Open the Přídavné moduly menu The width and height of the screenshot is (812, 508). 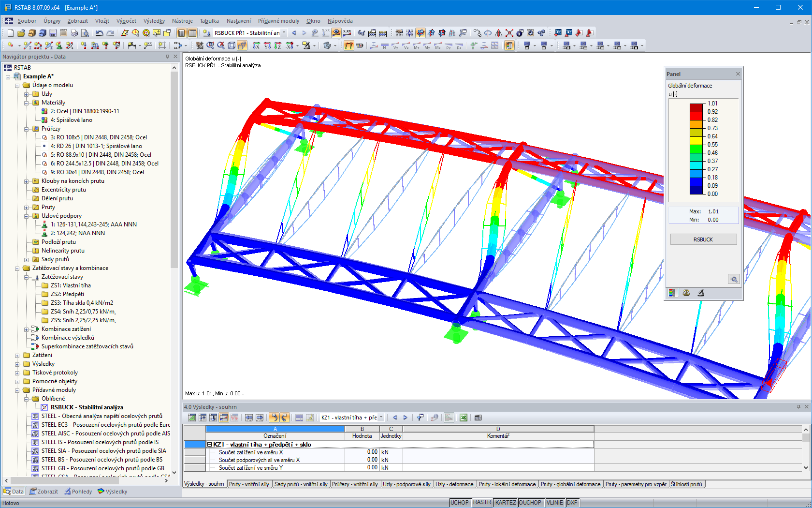tap(278, 21)
